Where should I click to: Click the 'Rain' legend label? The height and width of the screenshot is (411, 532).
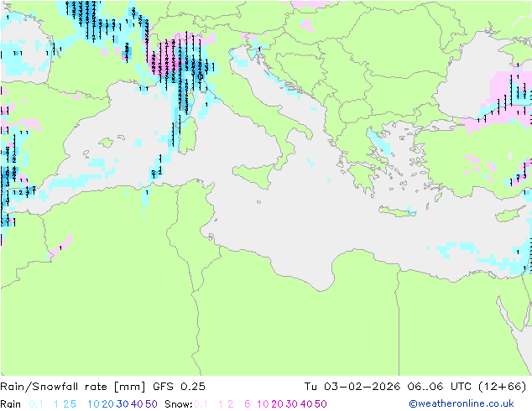[11, 404]
